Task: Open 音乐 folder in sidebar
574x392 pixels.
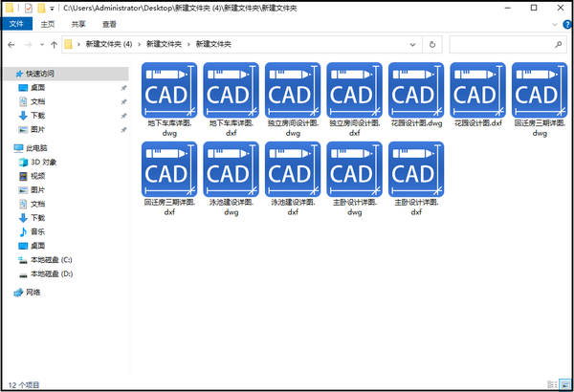Action: pos(37,231)
